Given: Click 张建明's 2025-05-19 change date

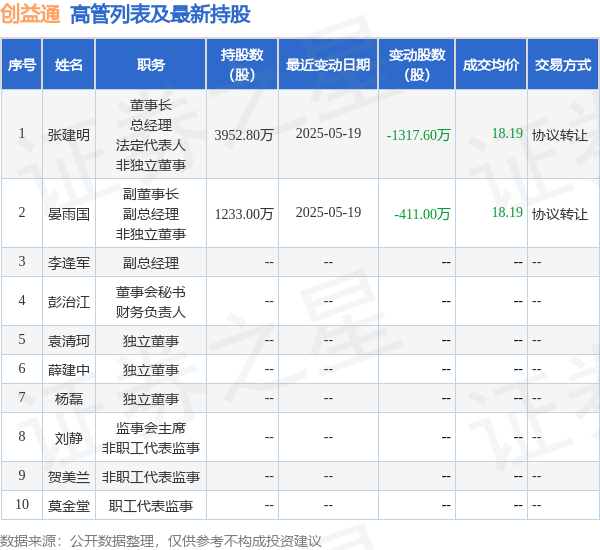Looking at the screenshot, I should pos(328,133).
